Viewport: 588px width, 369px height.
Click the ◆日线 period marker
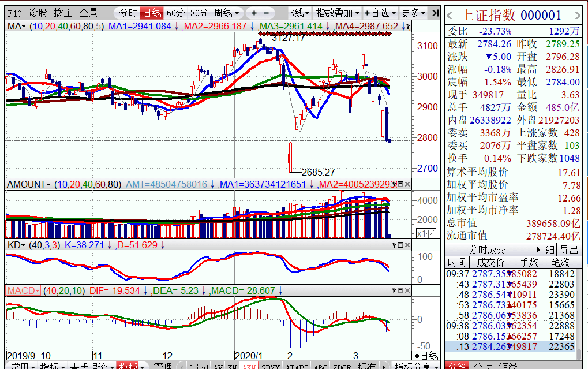pyautogui.click(x=426, y=356)
